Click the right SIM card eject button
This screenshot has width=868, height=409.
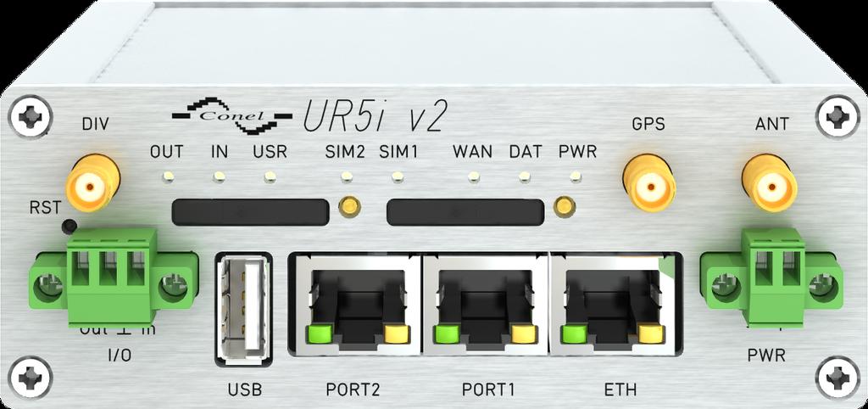coord(564,207)
